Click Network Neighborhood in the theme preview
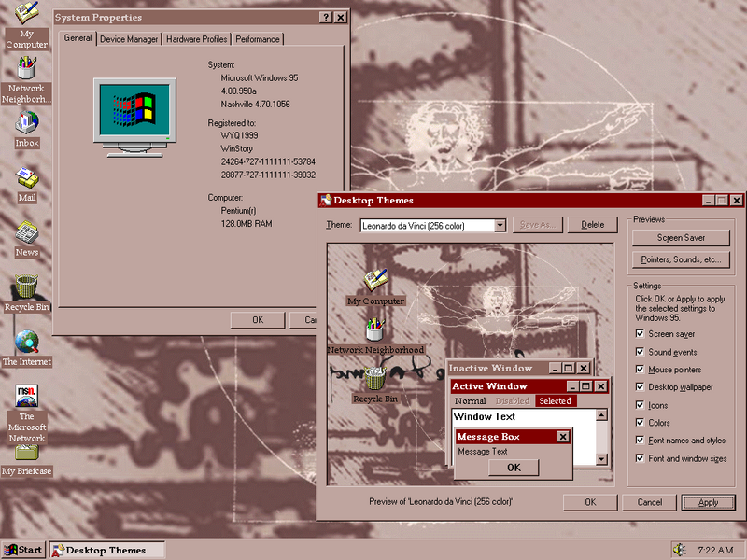 coord(375,333)
